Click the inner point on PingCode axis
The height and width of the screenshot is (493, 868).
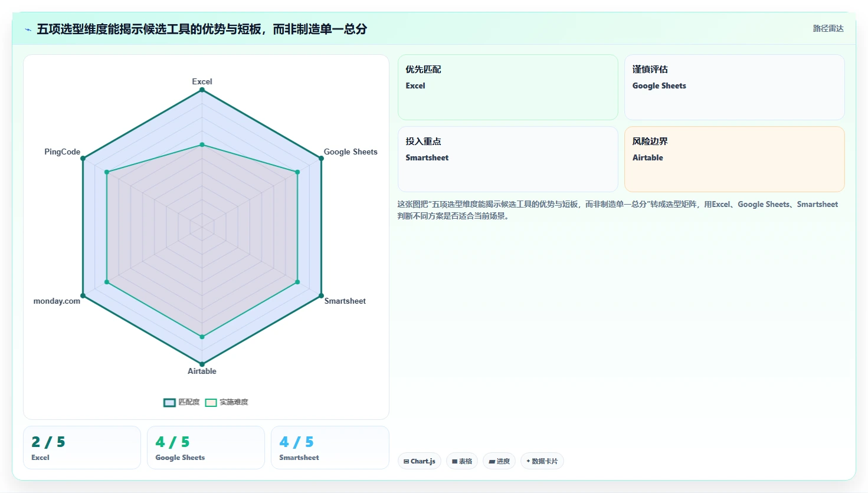click(107, 172)
